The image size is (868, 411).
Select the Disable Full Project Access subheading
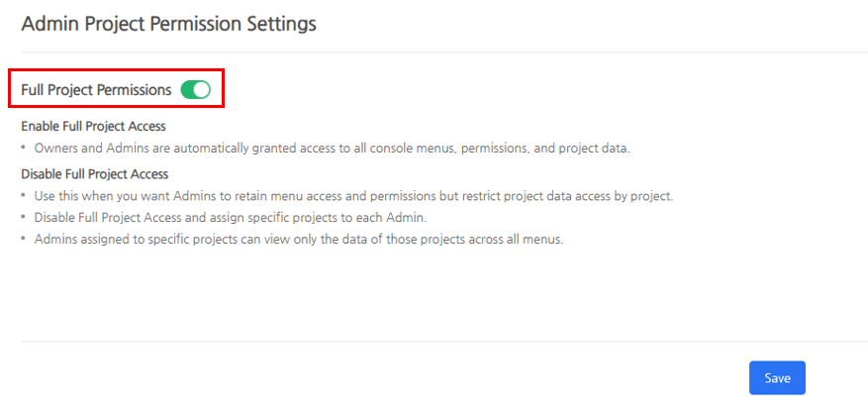tap(94, 173)
